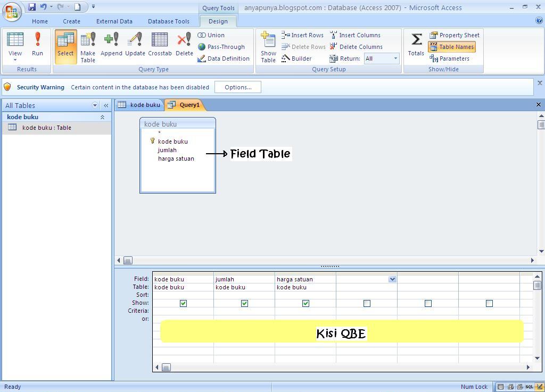Choose the Append query type
Screen dimensions: 545x392
[112, 44]
